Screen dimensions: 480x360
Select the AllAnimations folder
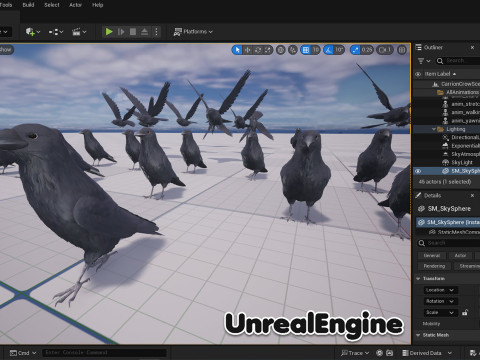point(447,92)
